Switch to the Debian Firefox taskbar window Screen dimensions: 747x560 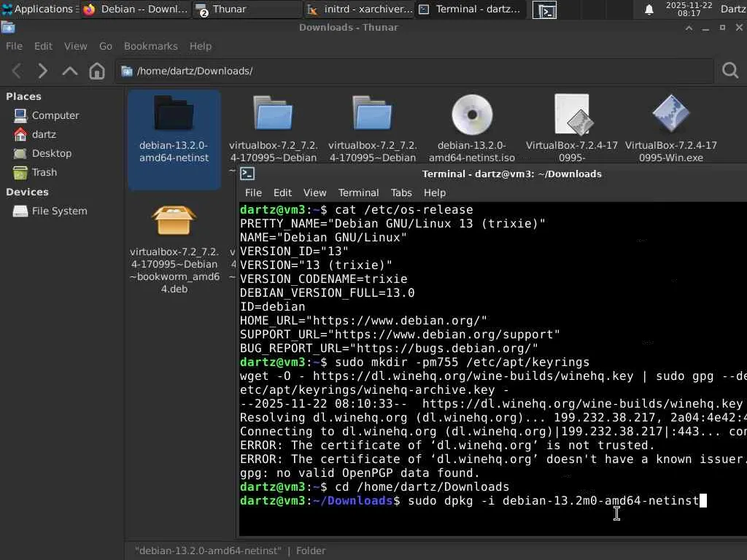(x=136, y=9)
